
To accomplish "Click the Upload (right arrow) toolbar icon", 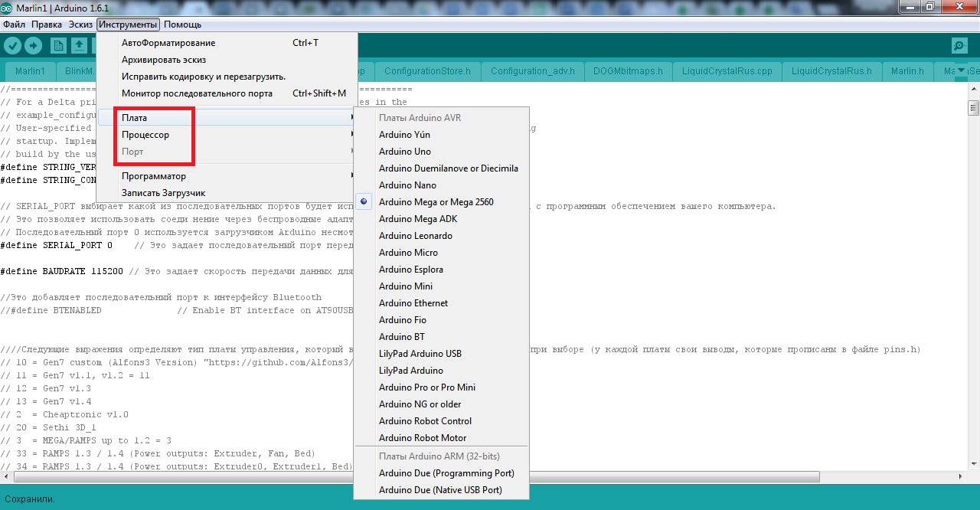I will (x=33, y=46).
